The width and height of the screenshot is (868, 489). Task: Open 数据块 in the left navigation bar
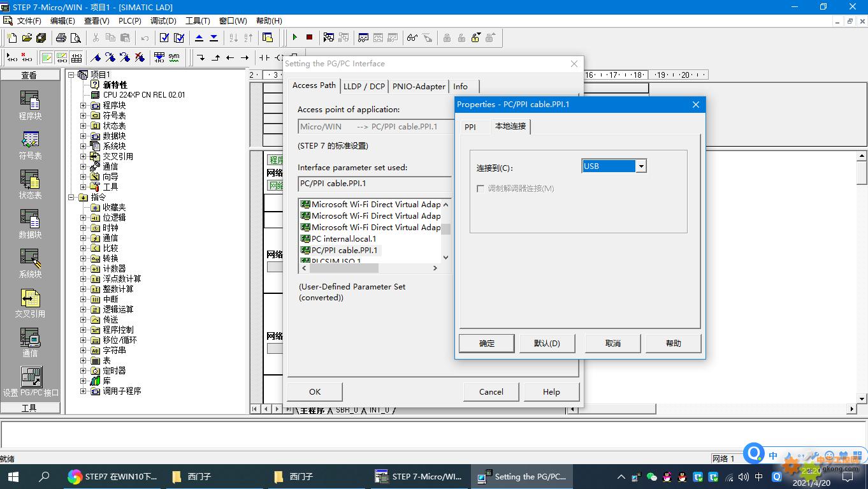pyautogui.click(x=30, y=224)
